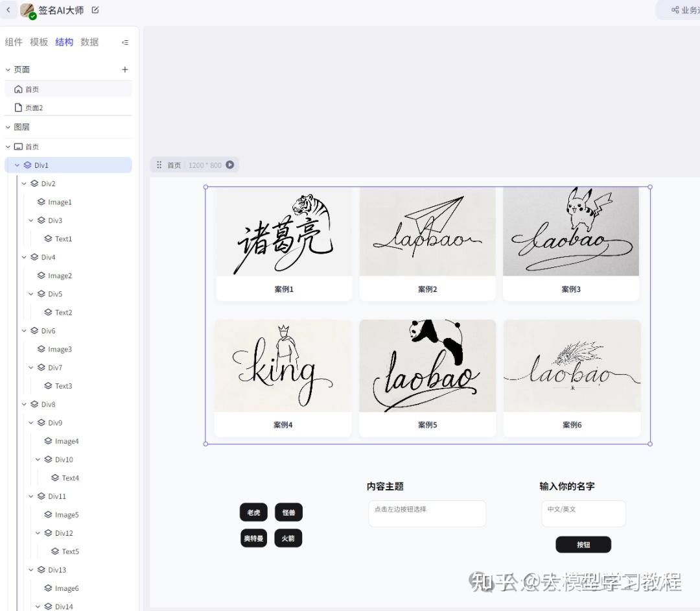Click the app avatar icon in header
The width and height of the screenshot is (700, 611).
click(28, 11)
